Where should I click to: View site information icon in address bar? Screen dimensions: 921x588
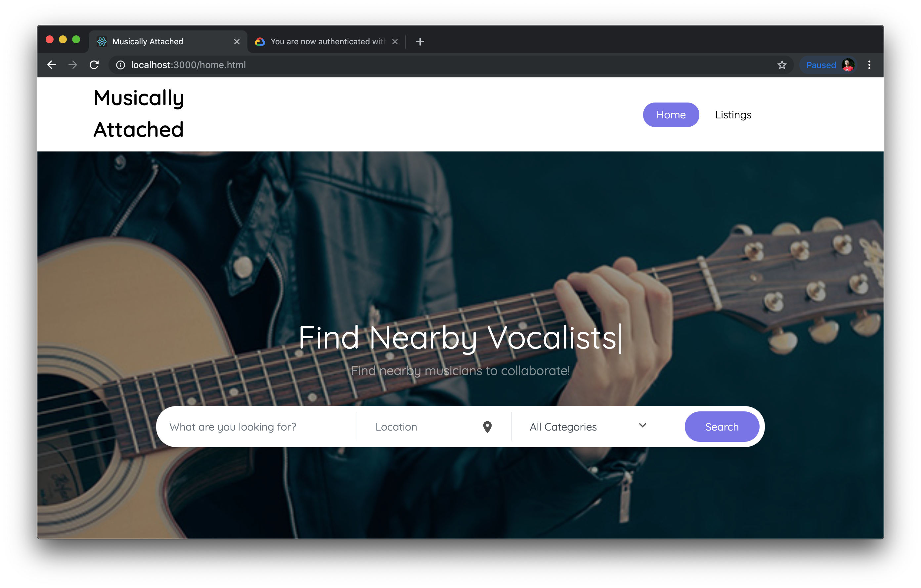pyautogui.click(x=120, y=65)
